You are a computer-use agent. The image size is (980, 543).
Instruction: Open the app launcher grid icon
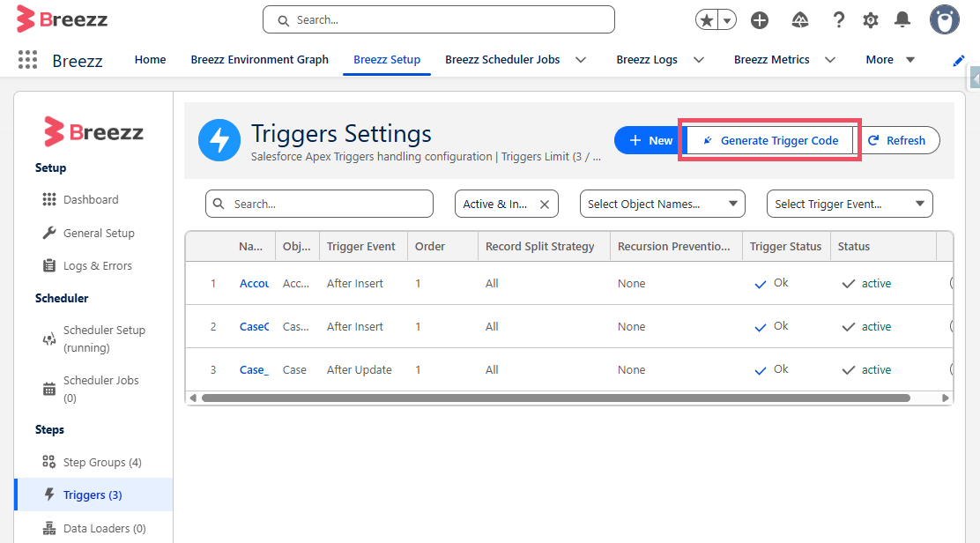(27, 59)
